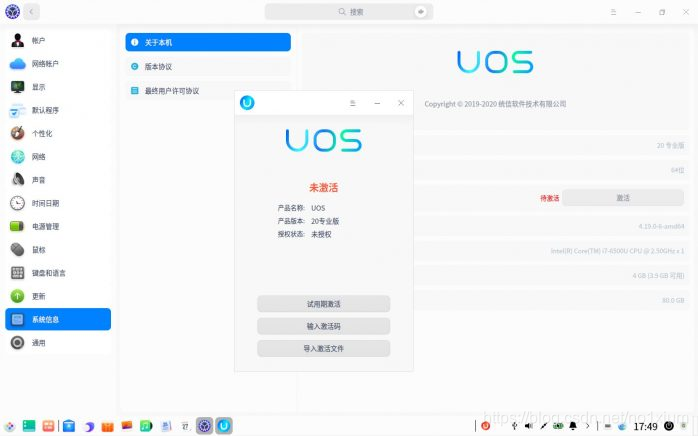Click the control center search field

click(349, 12)
